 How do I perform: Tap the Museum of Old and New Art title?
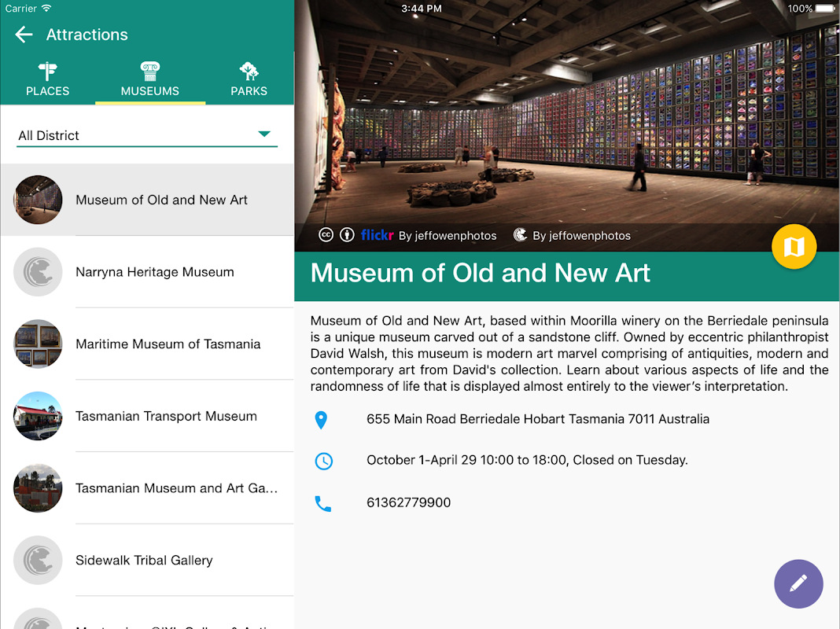tap(480, 273)
